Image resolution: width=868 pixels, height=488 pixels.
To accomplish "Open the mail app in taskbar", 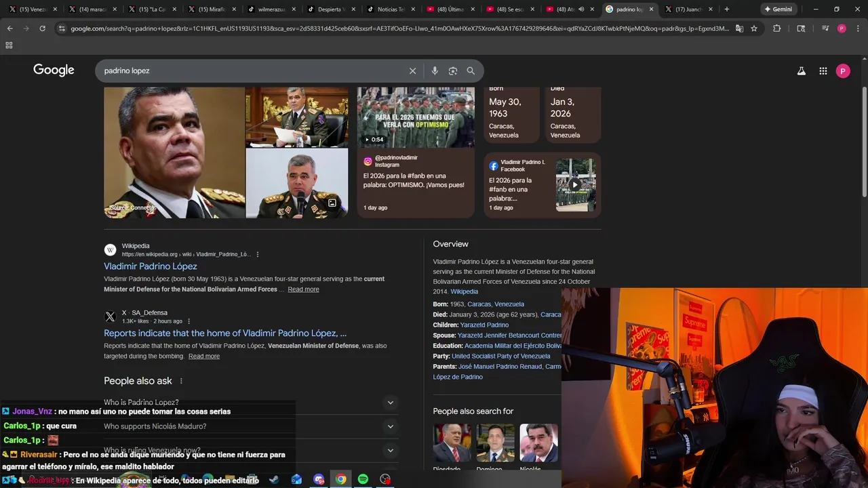I will coord(296,479).
